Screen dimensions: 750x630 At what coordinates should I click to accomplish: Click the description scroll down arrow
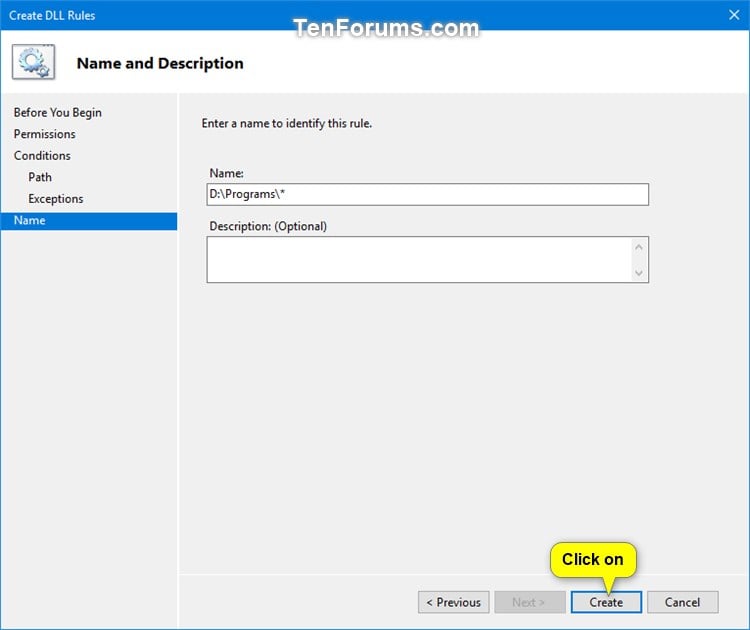point(639,273)
